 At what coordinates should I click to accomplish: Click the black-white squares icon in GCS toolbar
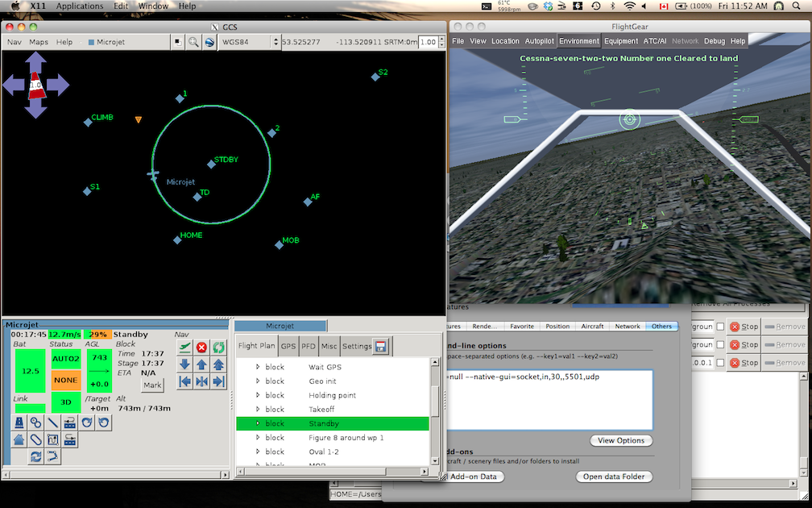[x=177, y=42]
